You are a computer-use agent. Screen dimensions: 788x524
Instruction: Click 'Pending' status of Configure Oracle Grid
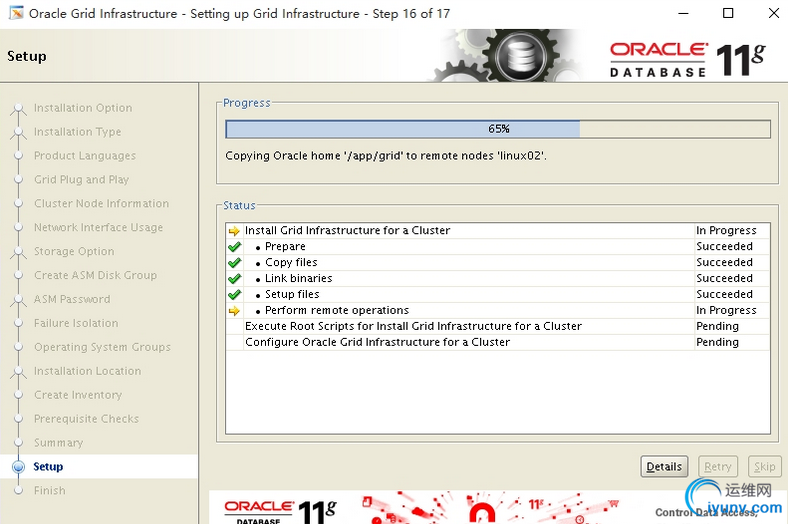[717, 342]
